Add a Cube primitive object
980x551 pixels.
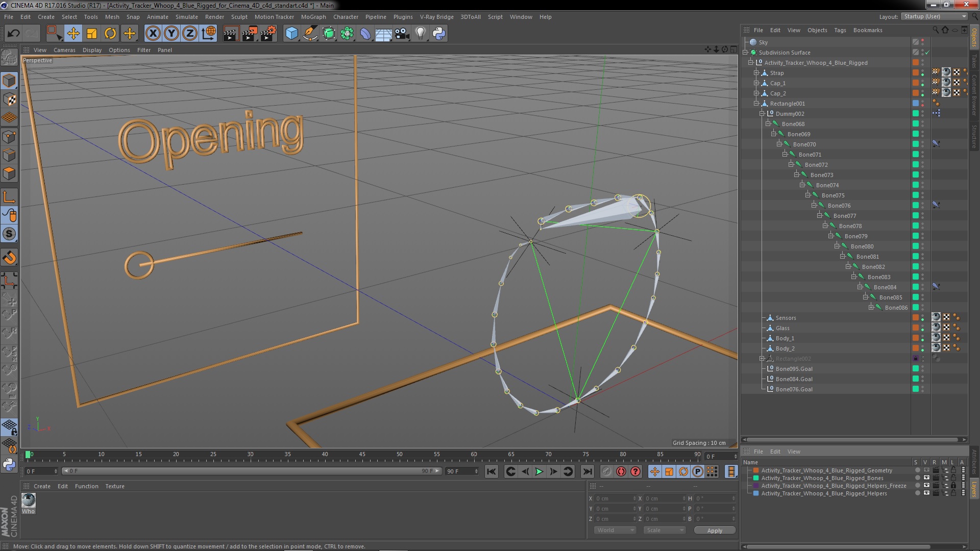pyautogui.click(x=291, y=34)
